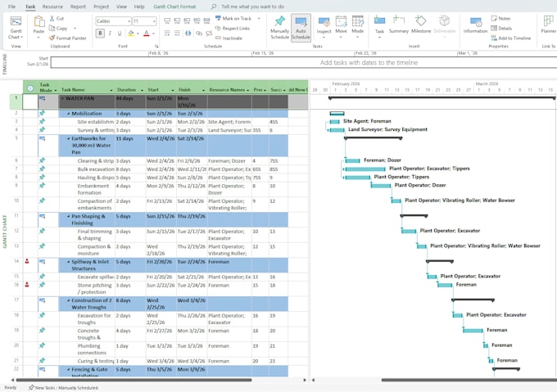Click the Successors column filter dropdown
The width and height of the screenshot is (557, 392).
284,90
